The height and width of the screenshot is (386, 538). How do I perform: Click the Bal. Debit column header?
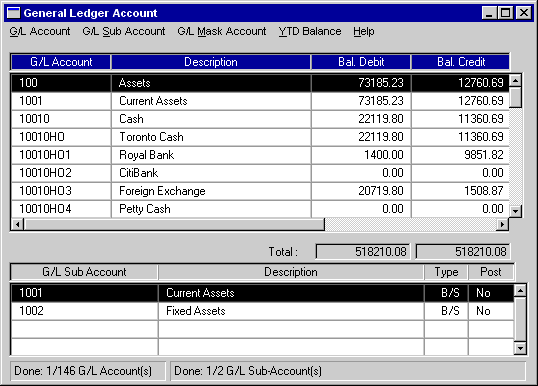pos(361,62)
